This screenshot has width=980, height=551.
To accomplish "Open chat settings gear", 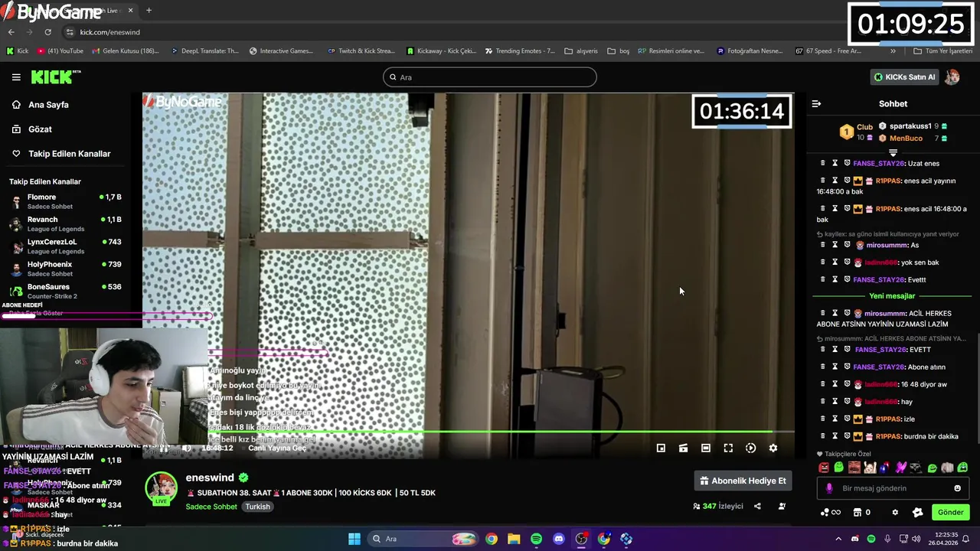I will 895,512.
